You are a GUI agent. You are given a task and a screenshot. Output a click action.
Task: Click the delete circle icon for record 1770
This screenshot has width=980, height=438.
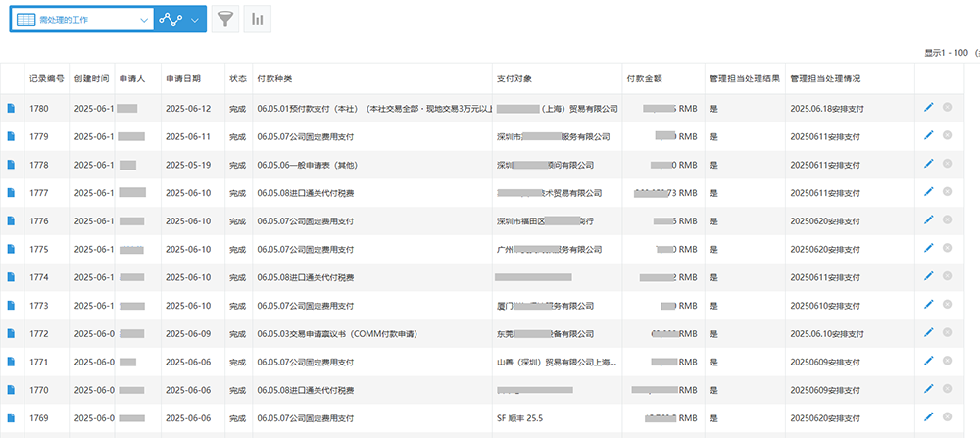947,390
